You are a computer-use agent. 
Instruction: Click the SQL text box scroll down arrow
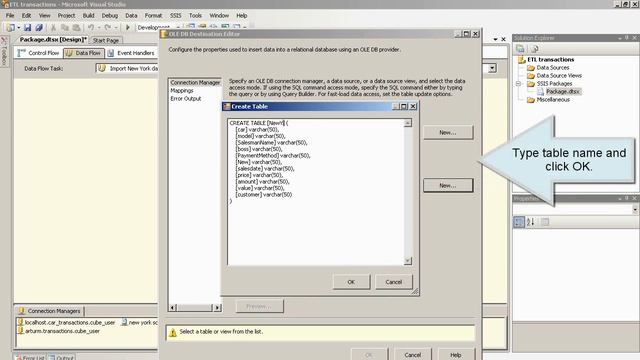pos(408,261)
